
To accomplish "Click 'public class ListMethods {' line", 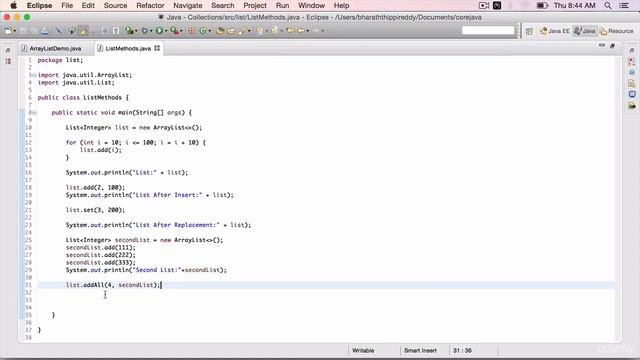I will [x=83, y=98].
